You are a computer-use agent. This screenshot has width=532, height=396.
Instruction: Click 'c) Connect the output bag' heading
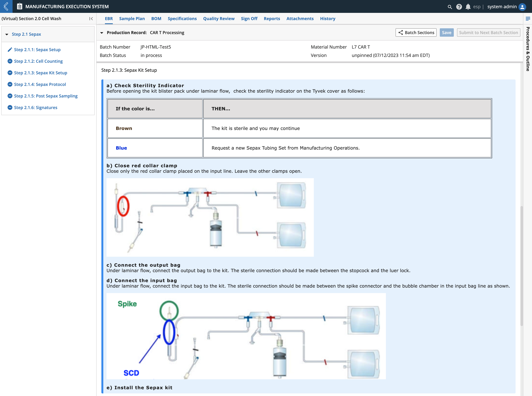(x=143, y=265)
